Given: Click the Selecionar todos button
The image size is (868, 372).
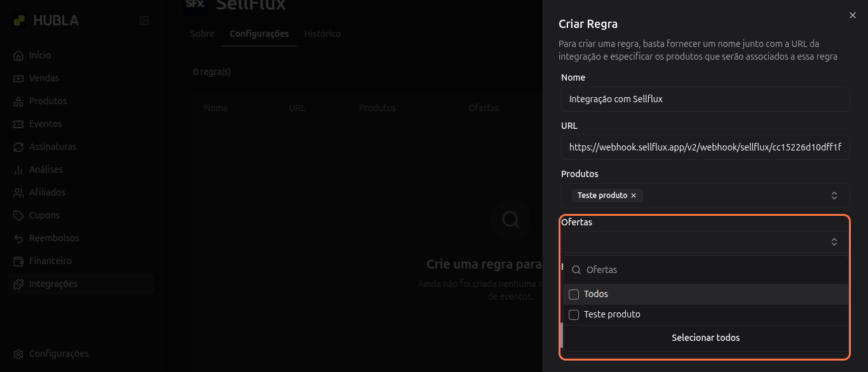Looking at the screenshot, I should pyautogui.click(x=705, y=338).
